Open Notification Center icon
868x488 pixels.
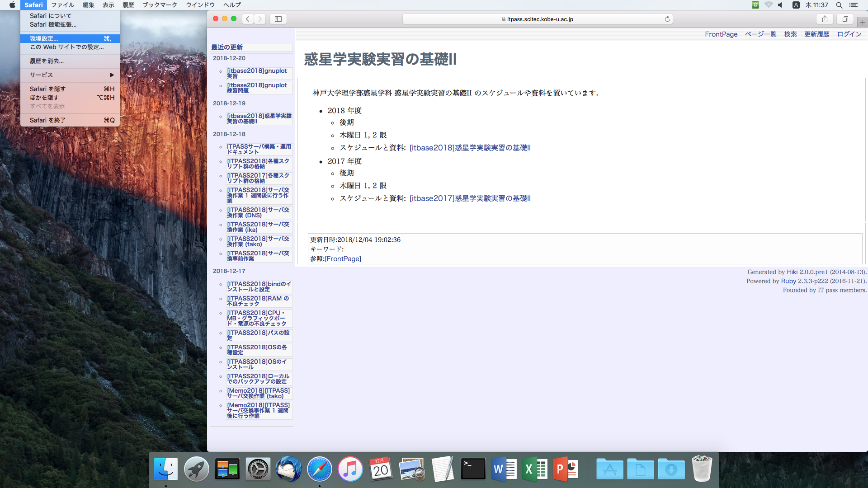pos(854,5)
